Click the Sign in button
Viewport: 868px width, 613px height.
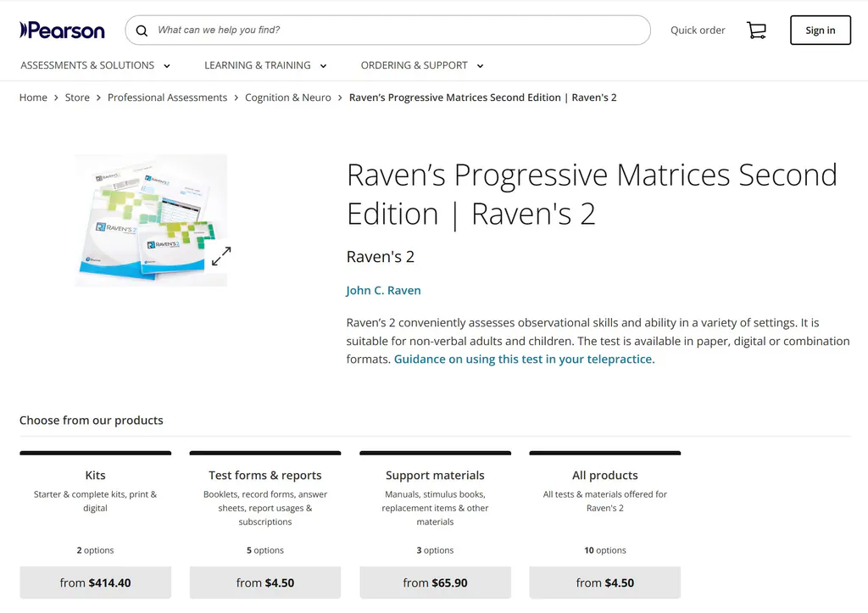[820, 30]
